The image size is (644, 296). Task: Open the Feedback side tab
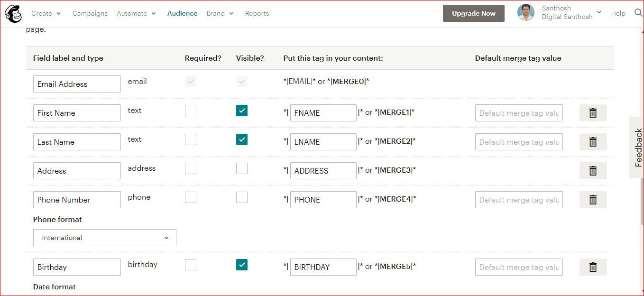pos(638,148)
